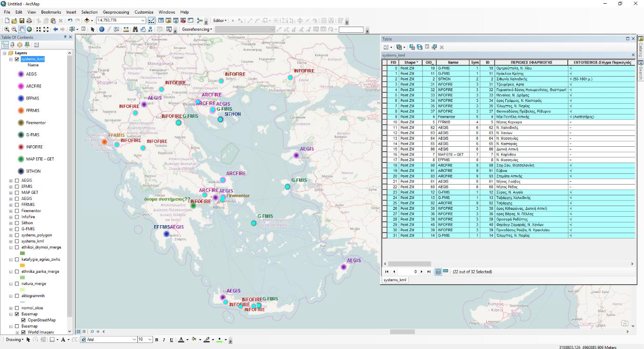Open Select By Attributes in Table window
This screenshot has width=644, height=349.
click(412, 47)
